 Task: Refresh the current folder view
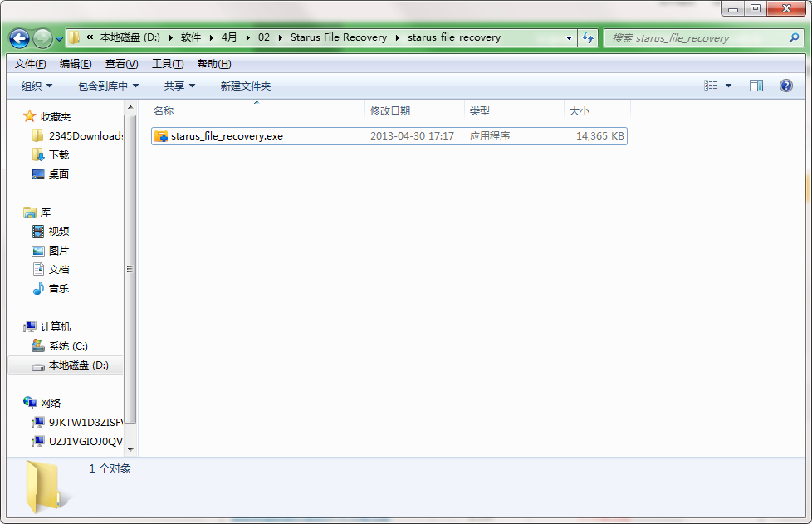pyautogui.click(x=588, y=38)
